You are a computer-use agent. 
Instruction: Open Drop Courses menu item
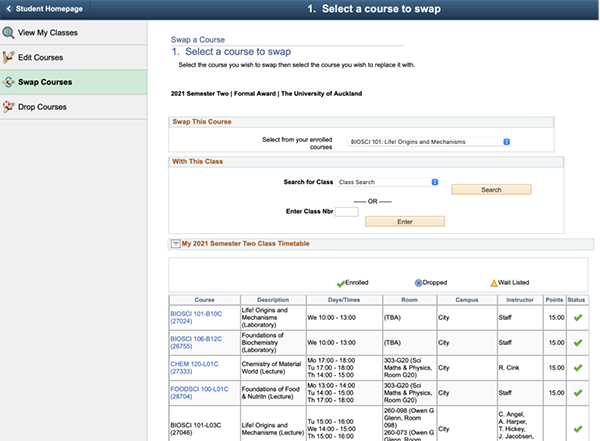(73, 107)
